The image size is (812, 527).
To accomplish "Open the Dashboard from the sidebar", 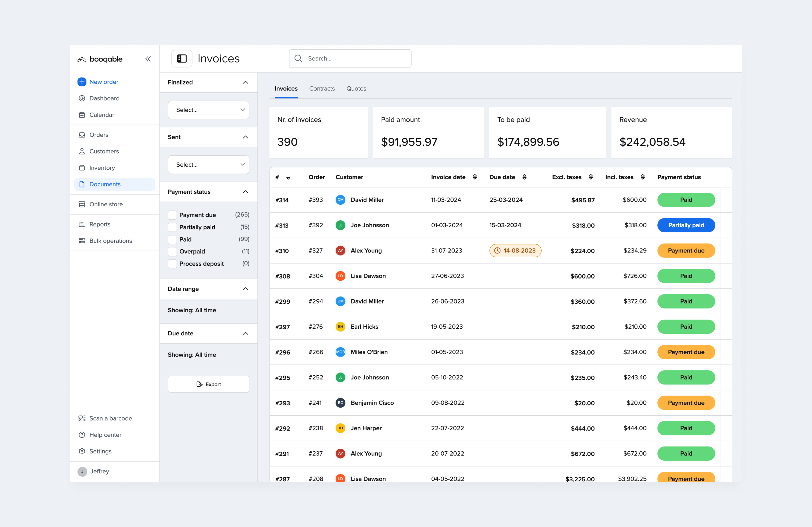I will [x=104, y=98].
